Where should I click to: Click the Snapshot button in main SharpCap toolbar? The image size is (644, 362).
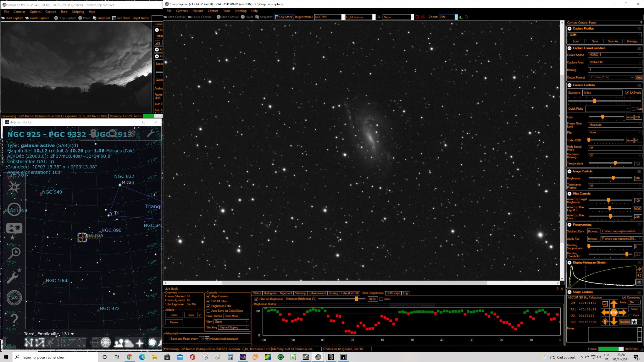point(264,17)
